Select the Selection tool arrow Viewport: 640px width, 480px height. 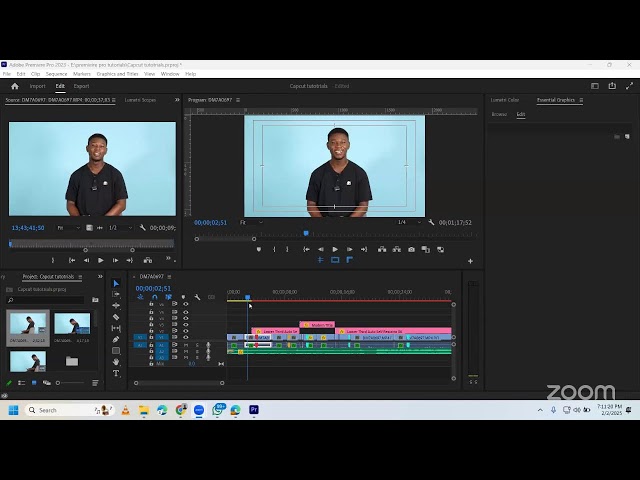[x=116, y=283]
